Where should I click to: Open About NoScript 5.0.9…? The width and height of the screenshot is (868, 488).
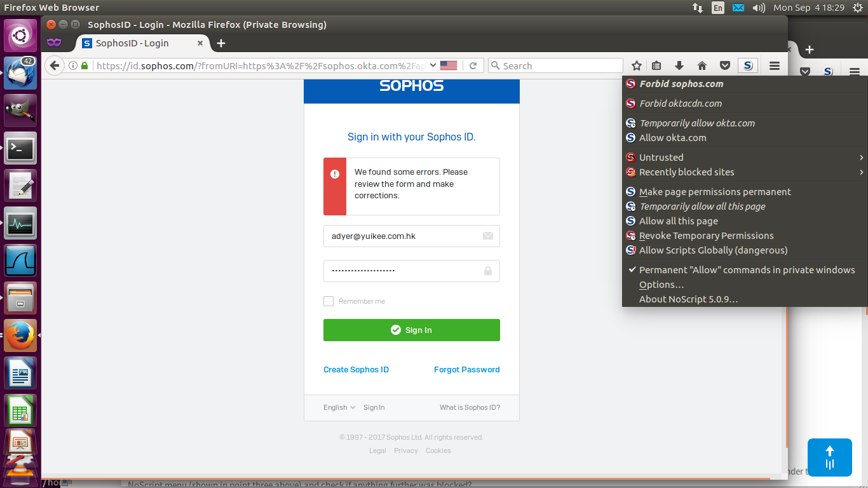[x=745, y=299]
